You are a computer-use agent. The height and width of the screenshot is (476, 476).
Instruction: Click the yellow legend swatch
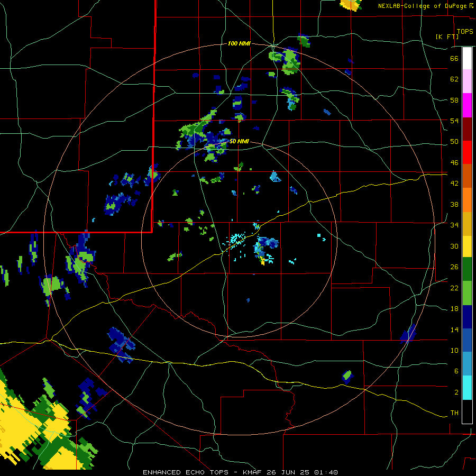pyautogui.click(x=467, y=246)
